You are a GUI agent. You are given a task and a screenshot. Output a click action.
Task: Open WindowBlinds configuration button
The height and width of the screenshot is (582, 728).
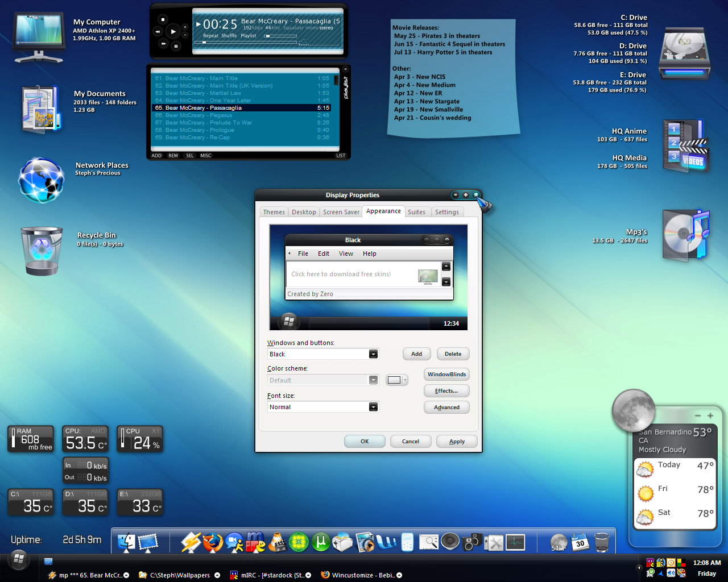tap(446, 375)
